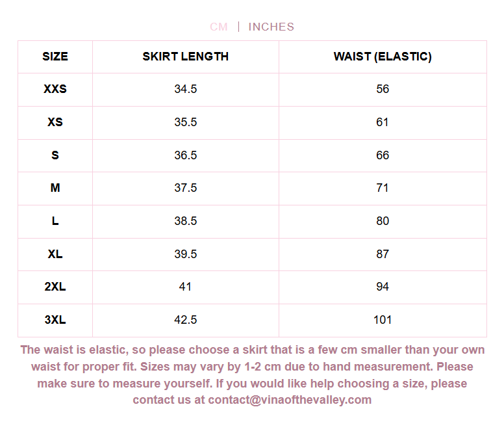The height and width of the screenshot is (433, 504).
Task: Click the 80 waist value cell
Action: [x=383, y=221]
